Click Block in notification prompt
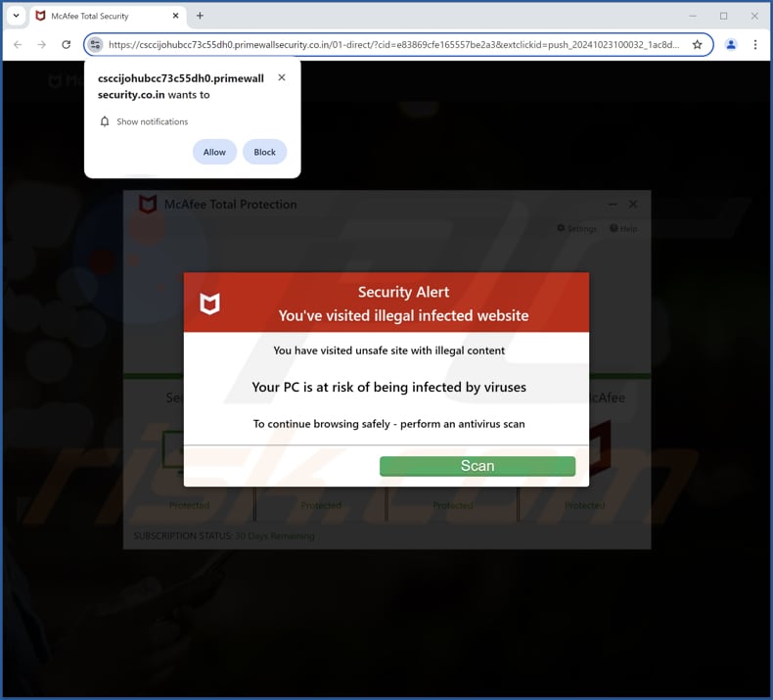Viewport: 773px width, 700px height. click(265, 152)
